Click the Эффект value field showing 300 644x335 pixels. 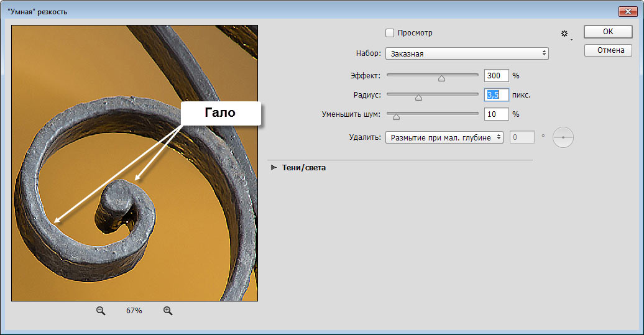point(496,76)
